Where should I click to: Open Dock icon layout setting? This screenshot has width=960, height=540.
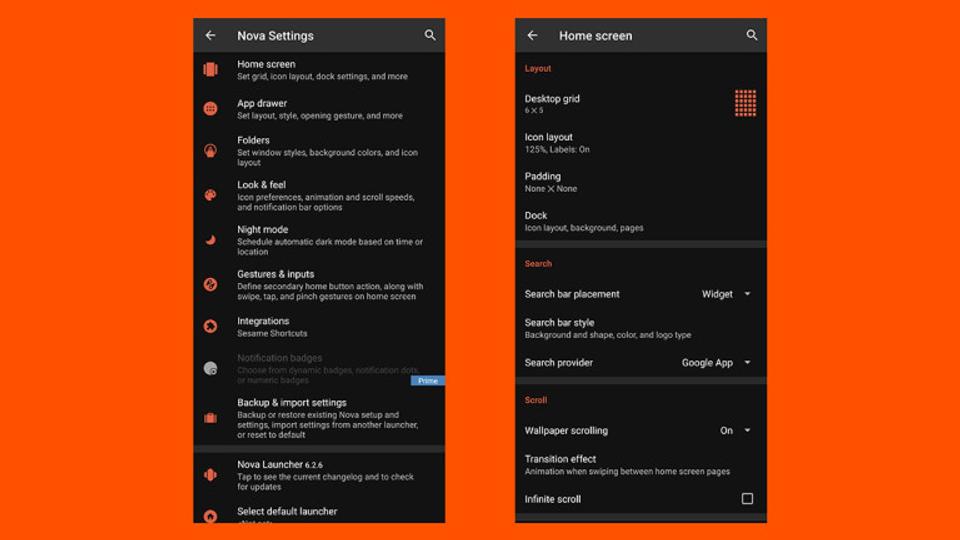pos(640,221)
